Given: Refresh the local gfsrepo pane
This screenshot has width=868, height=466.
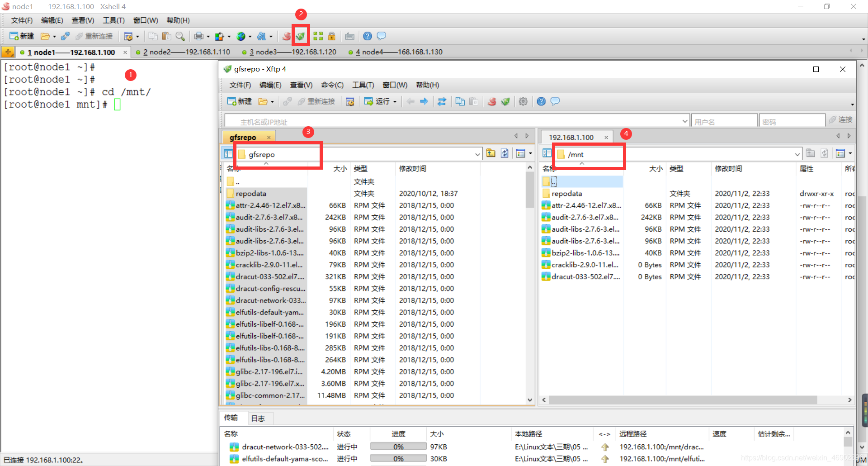Looking at the screenshot, I should pos(505,153).
